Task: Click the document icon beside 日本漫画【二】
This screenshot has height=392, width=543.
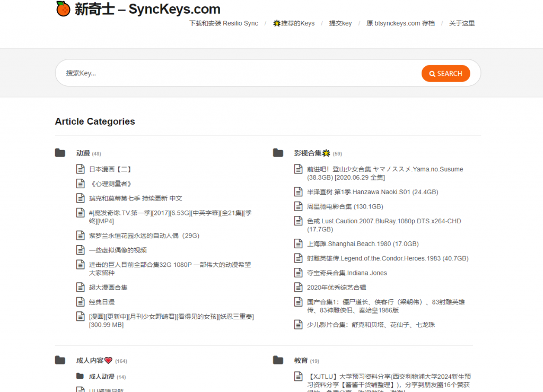Action: tap(80, 169)
